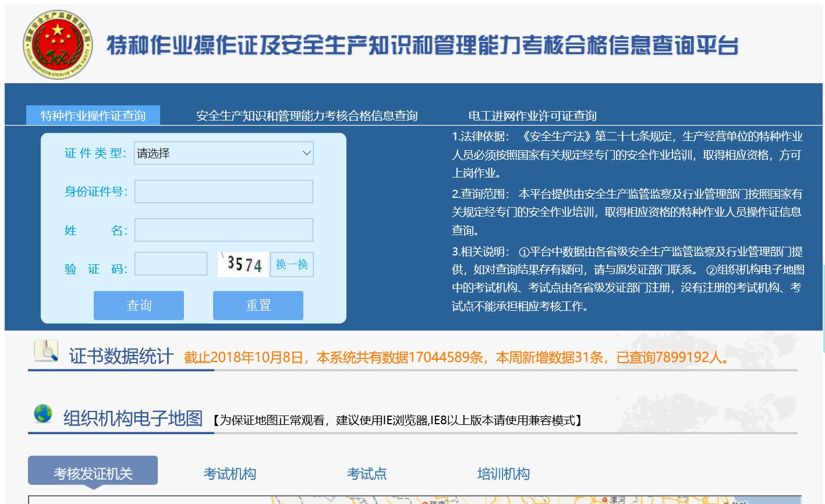Click the 身份证件号 input field
825x504 pixels.
pos(223,191)
